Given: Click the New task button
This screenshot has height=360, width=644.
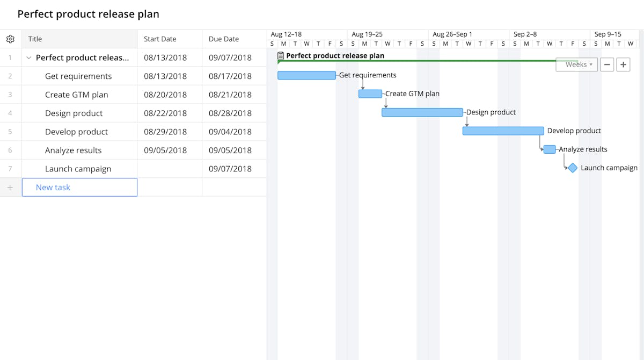Looking at the screenshot, I should click(52, 187).
